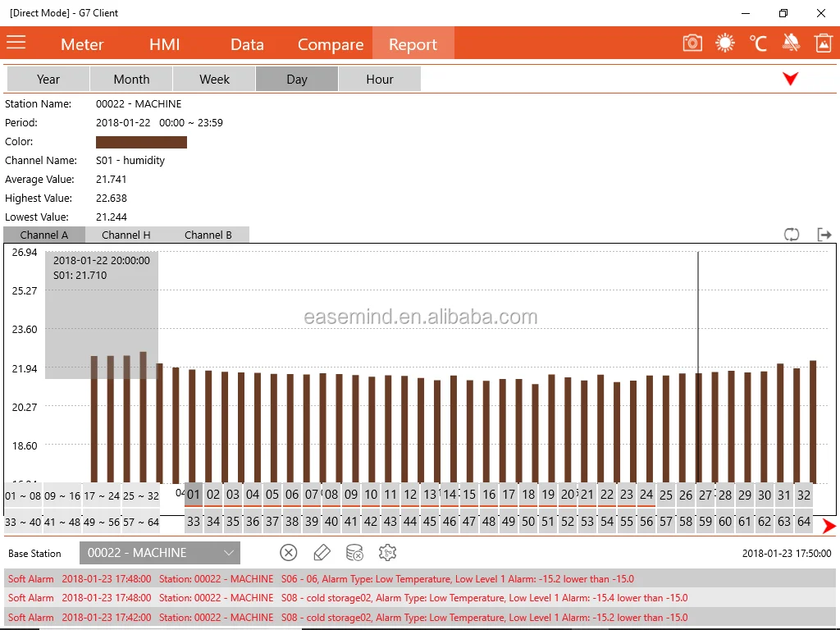Open the hamburger menu
Screen dimensions: 840x630
tap(16, 43)
